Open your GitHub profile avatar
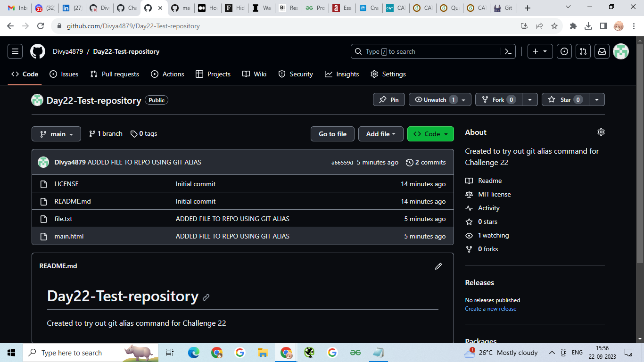The image size is (644, 362). [621, 51]
